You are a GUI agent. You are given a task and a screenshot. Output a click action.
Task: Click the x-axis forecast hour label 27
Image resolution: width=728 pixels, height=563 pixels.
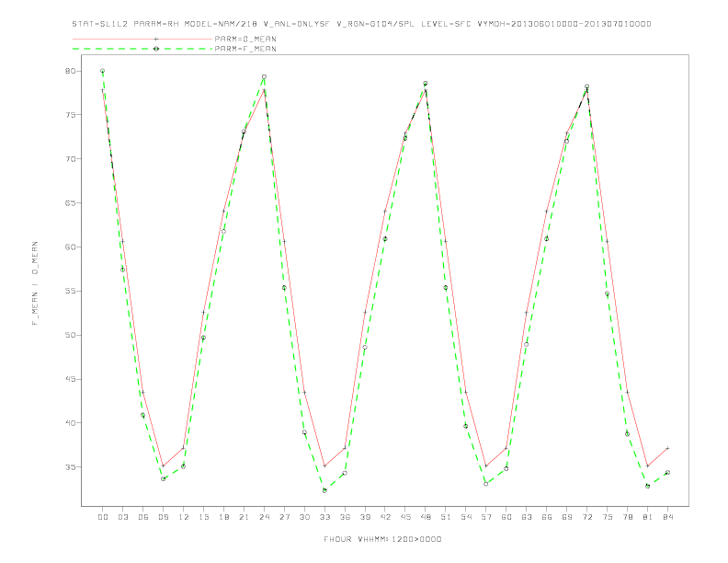(x=284, y=517)
